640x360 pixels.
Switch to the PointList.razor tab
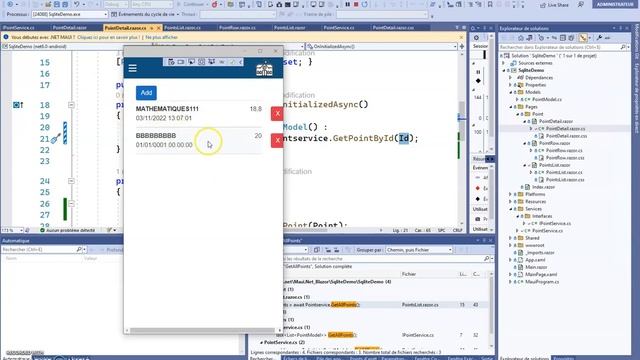point(289,28)
